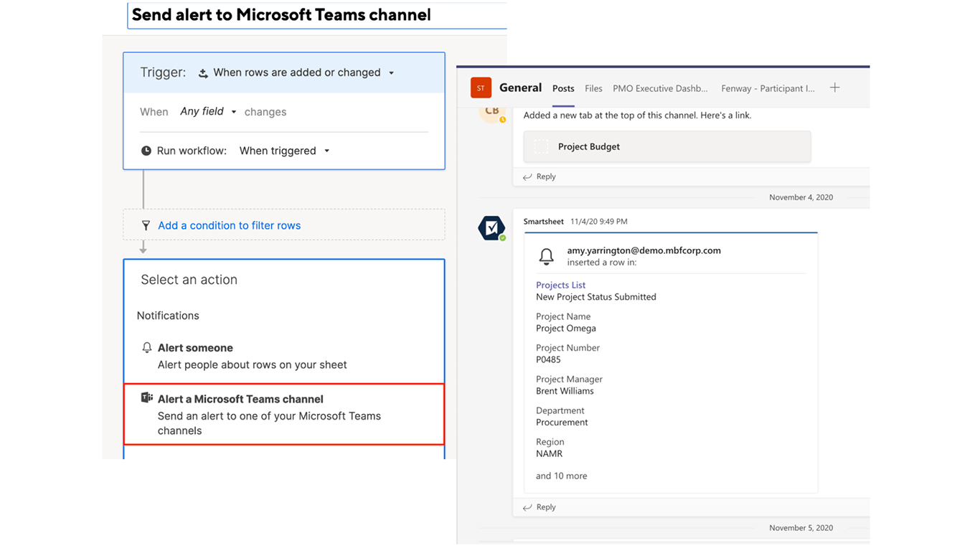Screen dimensions: 980x551
Task: Click the clock icon beside Run workflow
Action: click(x=146, y=151)
